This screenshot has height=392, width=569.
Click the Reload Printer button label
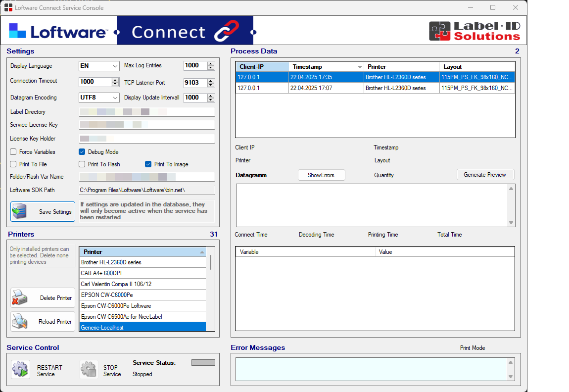[55, 322]
